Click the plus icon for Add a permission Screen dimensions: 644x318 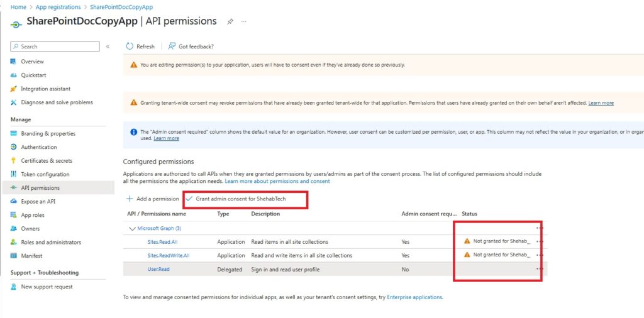point(130,199)
